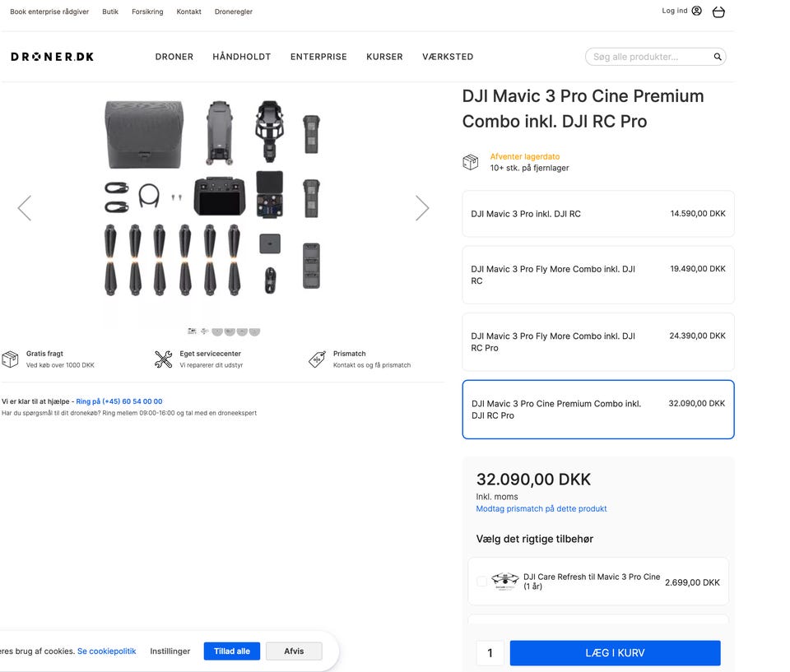Open the shopping basket icon
The height and width of the screenshot is (672, 790).
718,12
